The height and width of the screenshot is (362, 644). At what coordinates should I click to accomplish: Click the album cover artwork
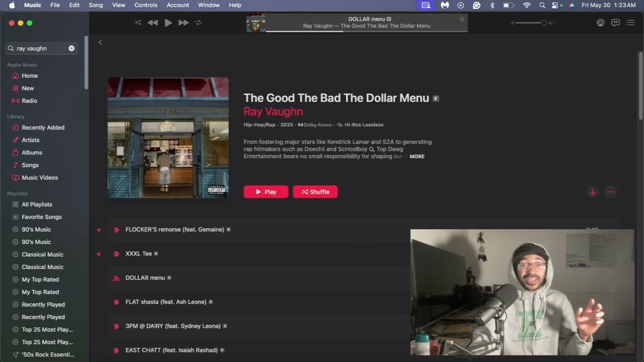(x=168, y=138)
